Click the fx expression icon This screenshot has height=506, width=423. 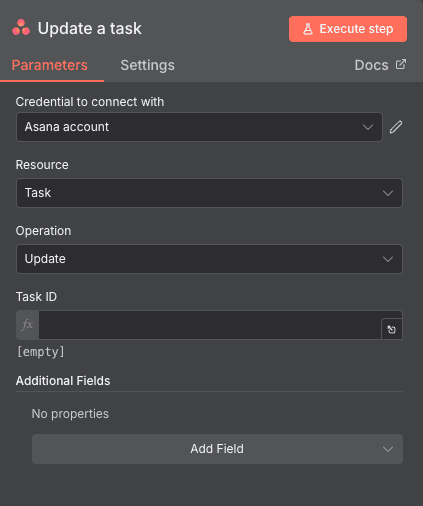click(27, 325)
